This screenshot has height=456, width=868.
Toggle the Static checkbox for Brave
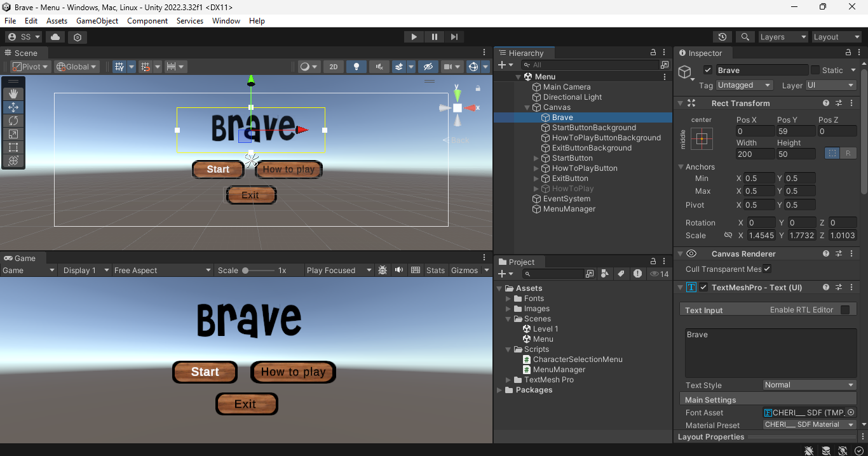pos(816,70)
